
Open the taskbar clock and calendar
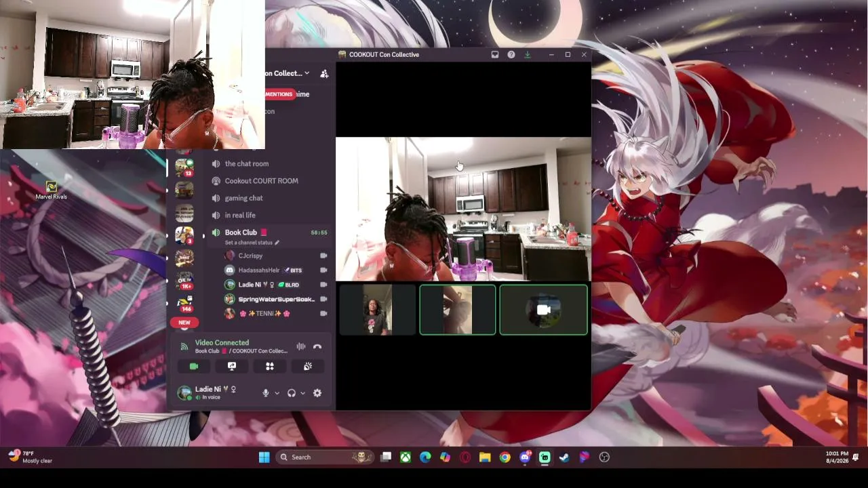[x=837, y=457]
